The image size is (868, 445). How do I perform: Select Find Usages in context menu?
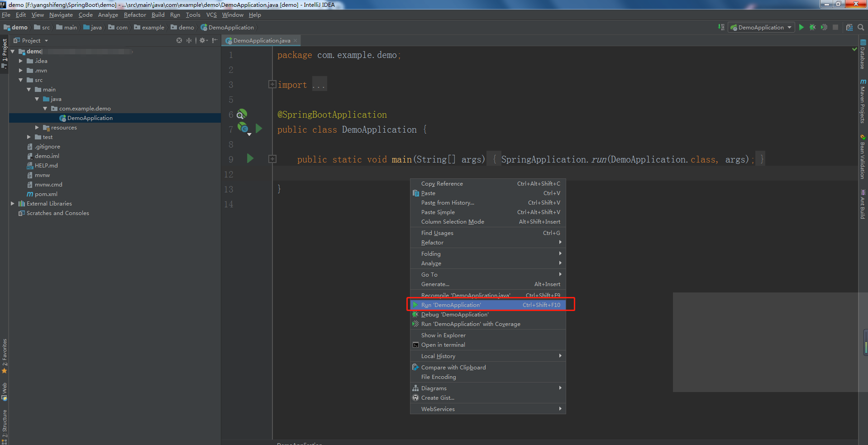[488, 233]
